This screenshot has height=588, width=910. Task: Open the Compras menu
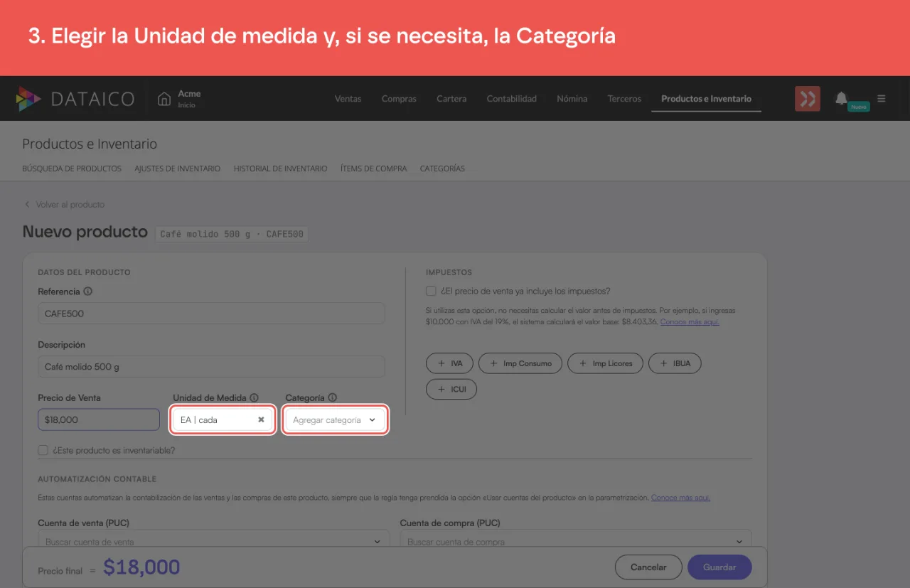point(399,99)
